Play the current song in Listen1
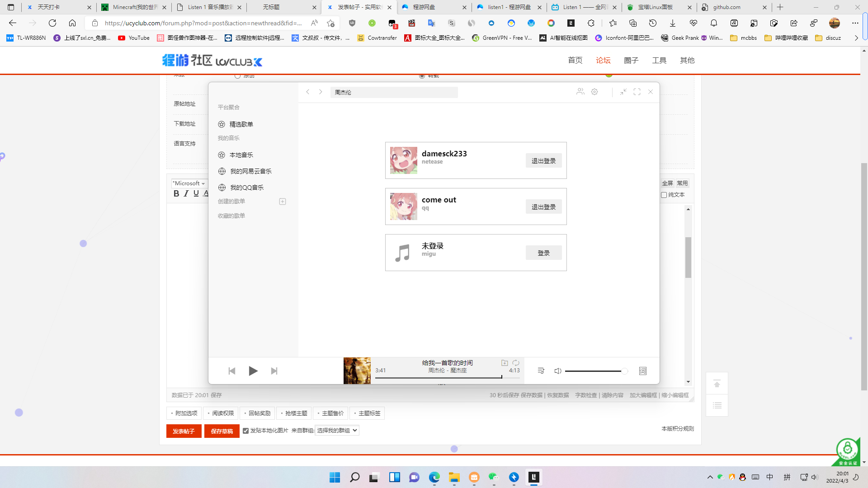The image size is (868, 488). pos(253,371)
